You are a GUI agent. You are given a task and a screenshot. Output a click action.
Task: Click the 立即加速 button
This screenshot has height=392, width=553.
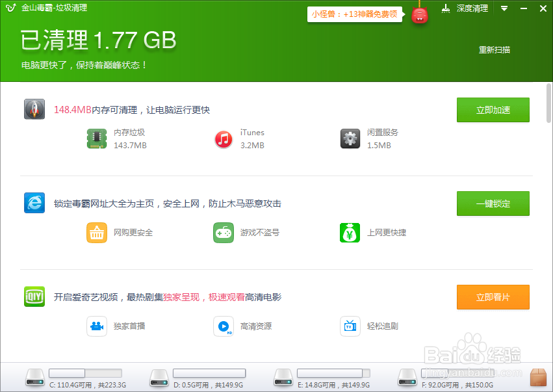pyautogui.click(x=493, y=110)
